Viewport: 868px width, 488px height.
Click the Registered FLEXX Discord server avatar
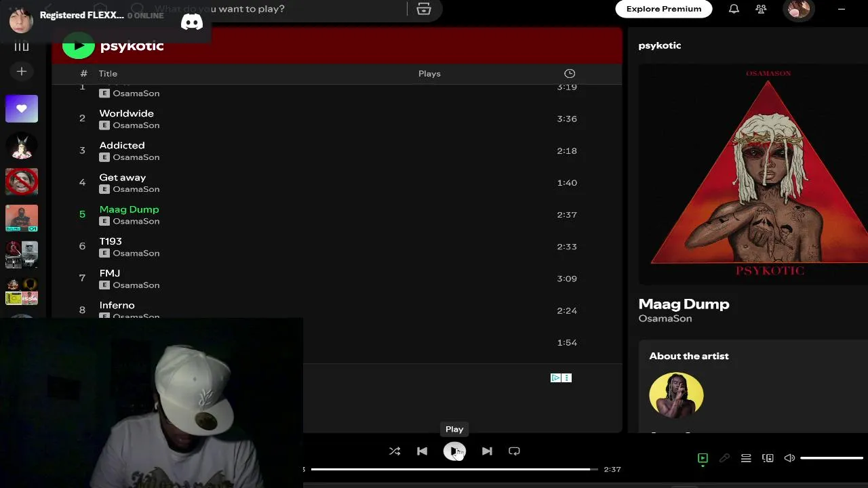point(21,20)
